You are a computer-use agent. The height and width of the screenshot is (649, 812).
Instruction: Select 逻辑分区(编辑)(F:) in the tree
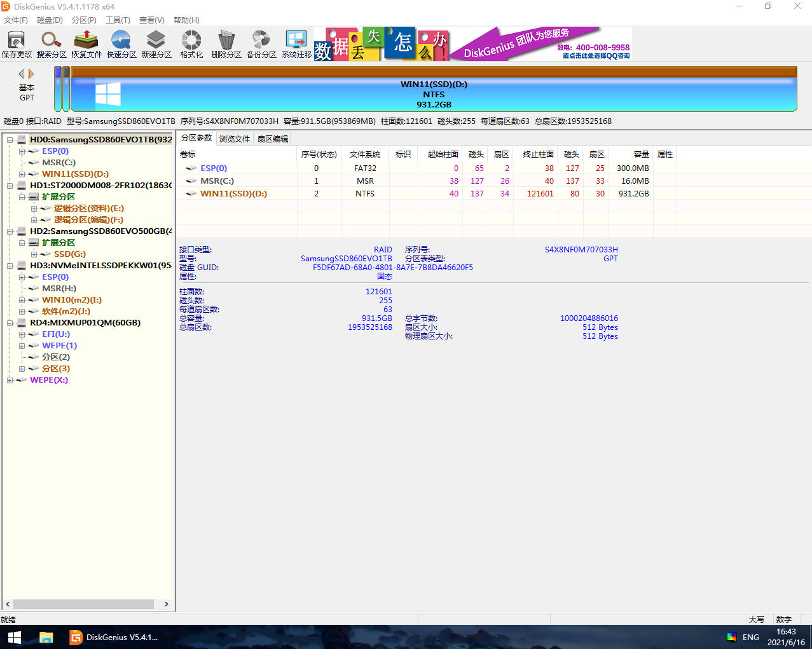click(x=88, y=219)
